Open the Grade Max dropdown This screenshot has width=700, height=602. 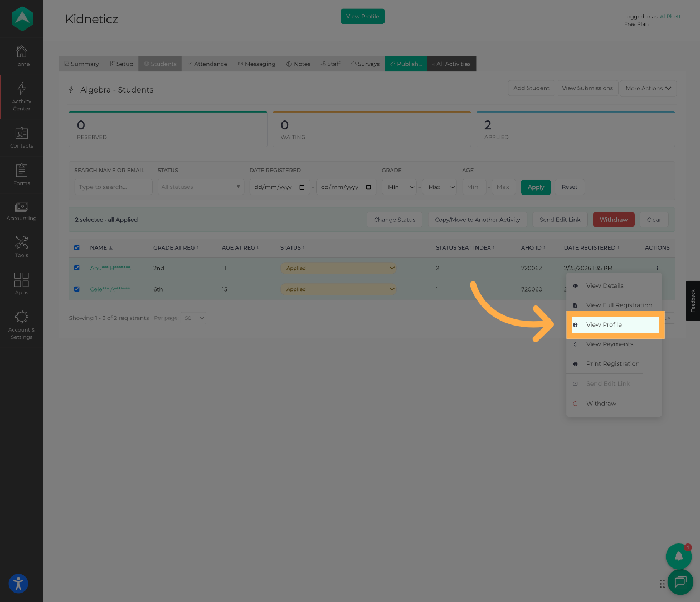(x=439, y=187)
